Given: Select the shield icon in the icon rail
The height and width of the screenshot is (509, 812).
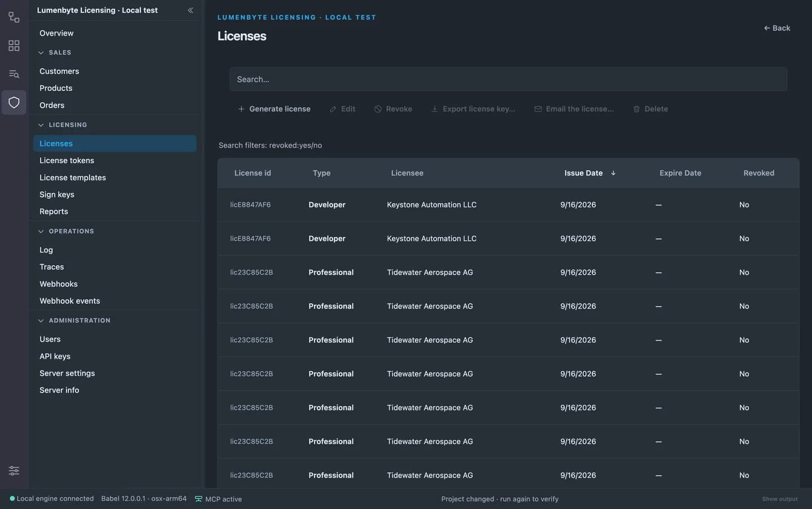Looking at the screenshot, I should point(14,103).
